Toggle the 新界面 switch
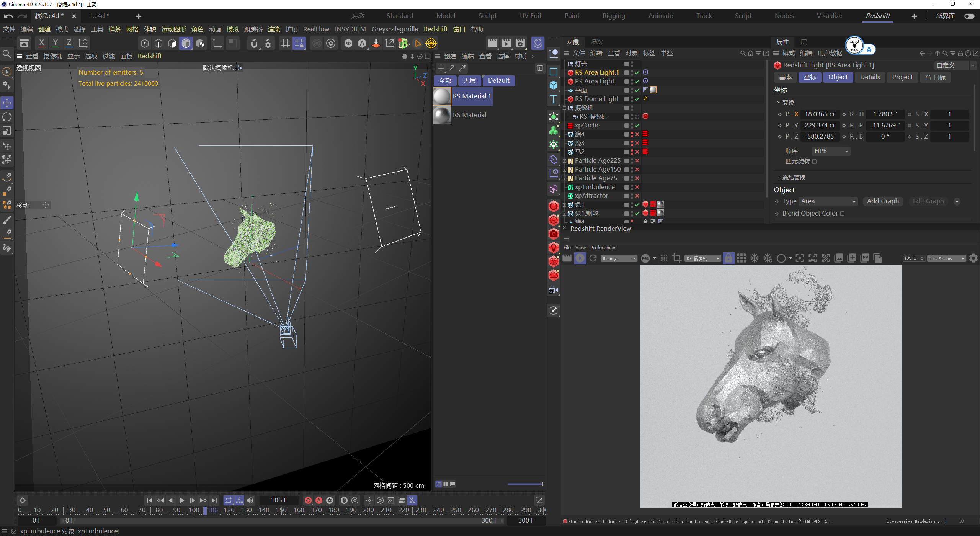Image resolution: width=980 pixels, height=536 pixels. [969, 16]
